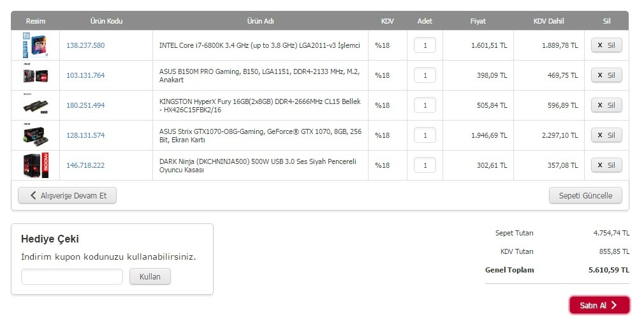Select quantity field for DARK Ninja case
Screen dimensions: 644x328
(x=425, y=165)
